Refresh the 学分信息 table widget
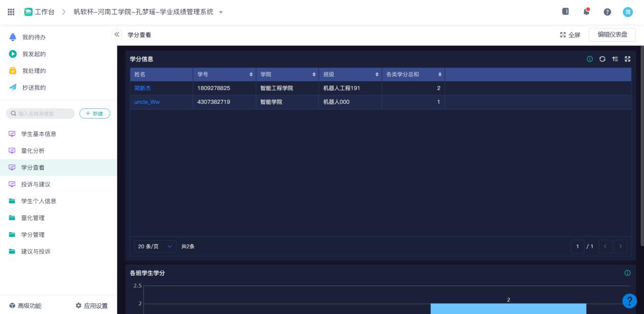 click(x=602, y=59)
